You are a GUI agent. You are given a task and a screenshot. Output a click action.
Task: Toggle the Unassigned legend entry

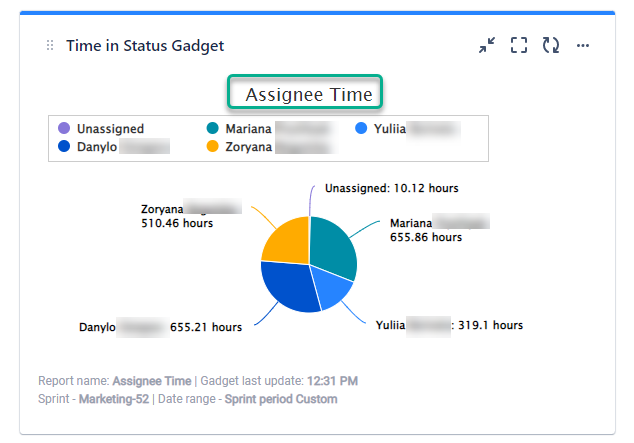click(101, 129)
